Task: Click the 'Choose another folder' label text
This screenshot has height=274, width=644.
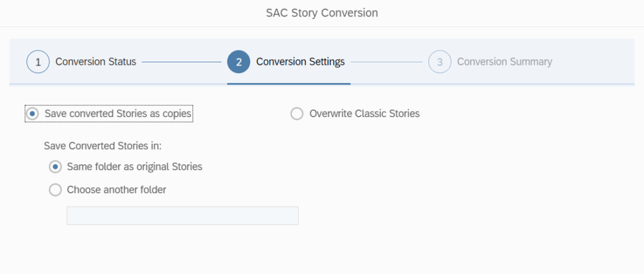Action: pyautogui.click(x=116, y=190)
